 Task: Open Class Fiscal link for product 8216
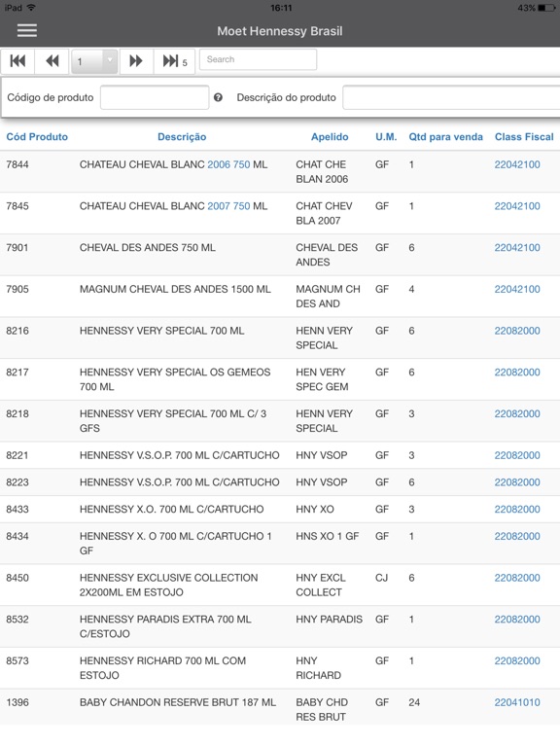pos(517,330)
